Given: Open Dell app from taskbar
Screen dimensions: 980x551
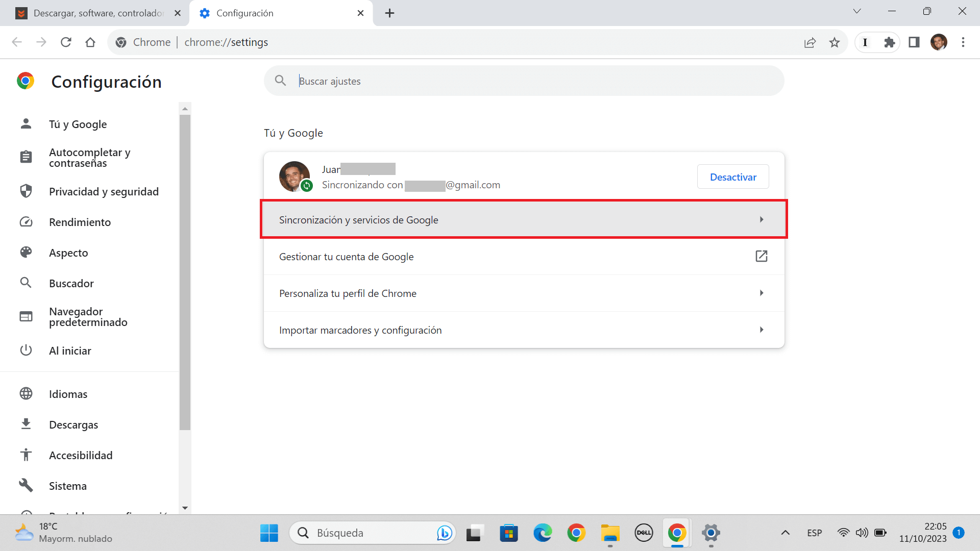Looking at the screenshot, I should (644, 533).
